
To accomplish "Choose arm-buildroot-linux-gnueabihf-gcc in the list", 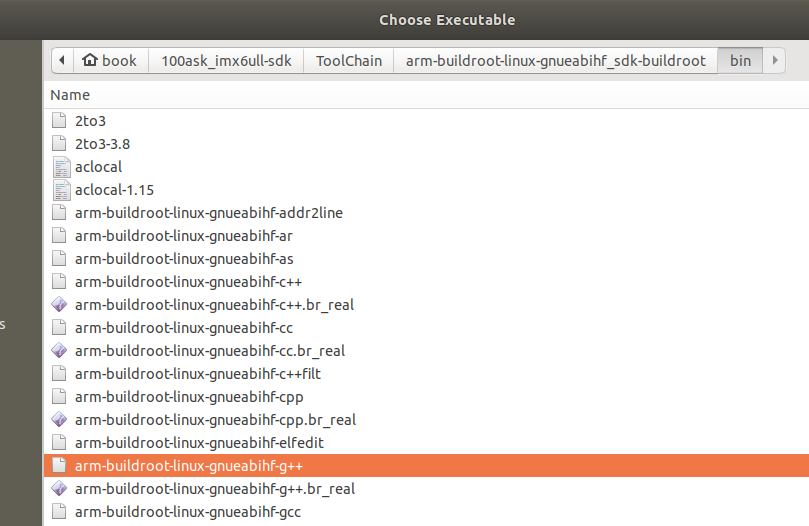I will (426, 512).
